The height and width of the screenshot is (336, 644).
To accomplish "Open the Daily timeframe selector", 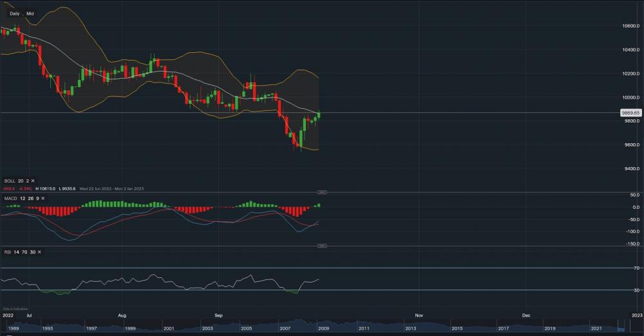I will pyautogui.click(x=14, y=13).
